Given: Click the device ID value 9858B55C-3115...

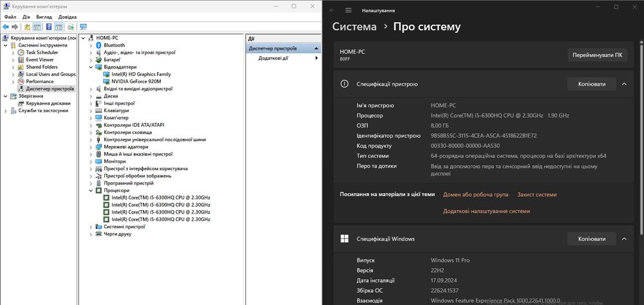Looking at the screenshot, I should click(x=484, y=135).
